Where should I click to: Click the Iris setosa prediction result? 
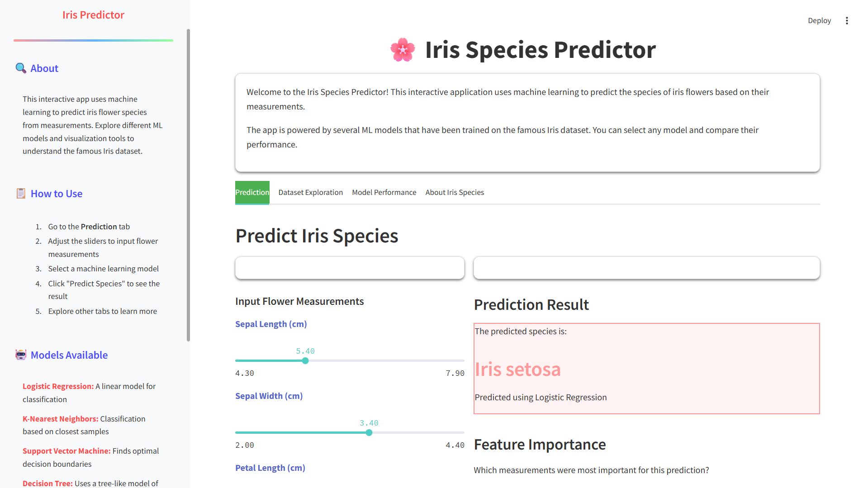pos(517,369)
